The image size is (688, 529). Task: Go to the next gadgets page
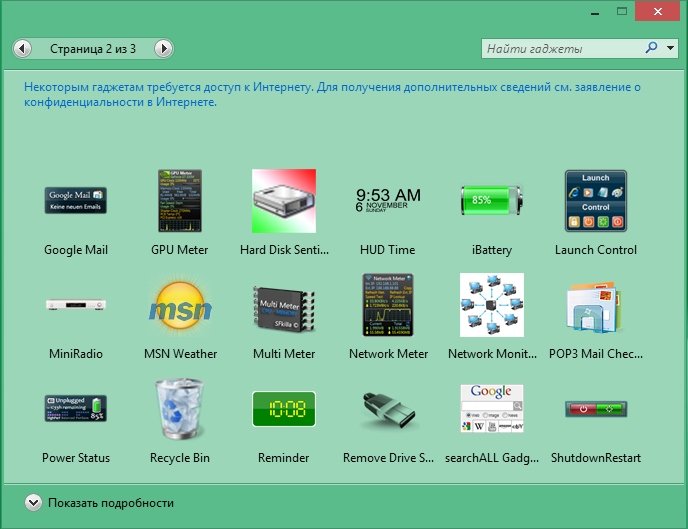click(x=164, y=48)
